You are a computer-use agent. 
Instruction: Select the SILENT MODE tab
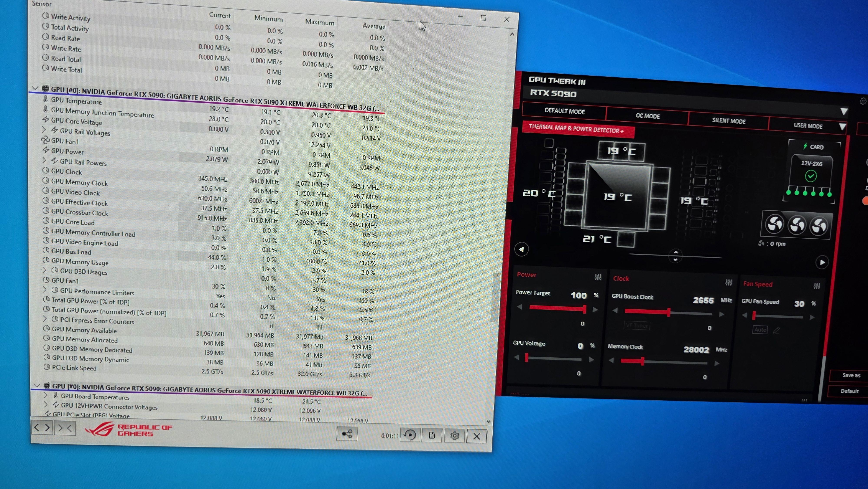coord(728,121)
